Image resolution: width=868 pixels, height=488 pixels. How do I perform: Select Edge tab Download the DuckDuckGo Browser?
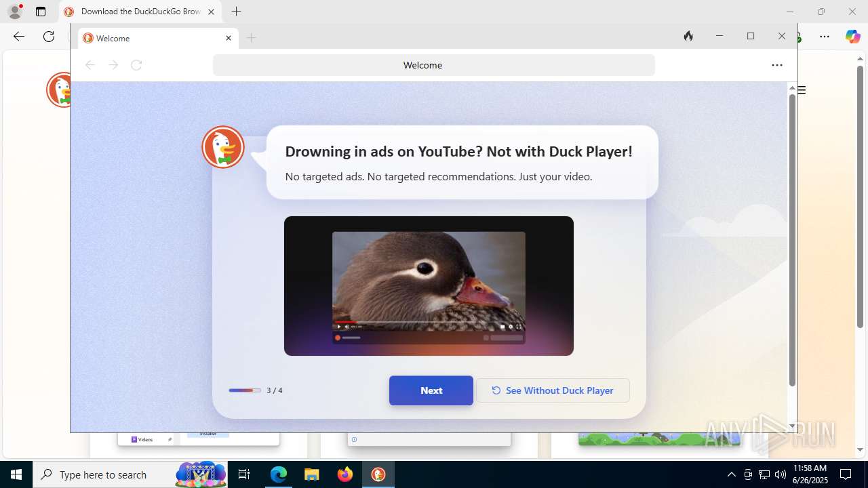click(140, 12)
